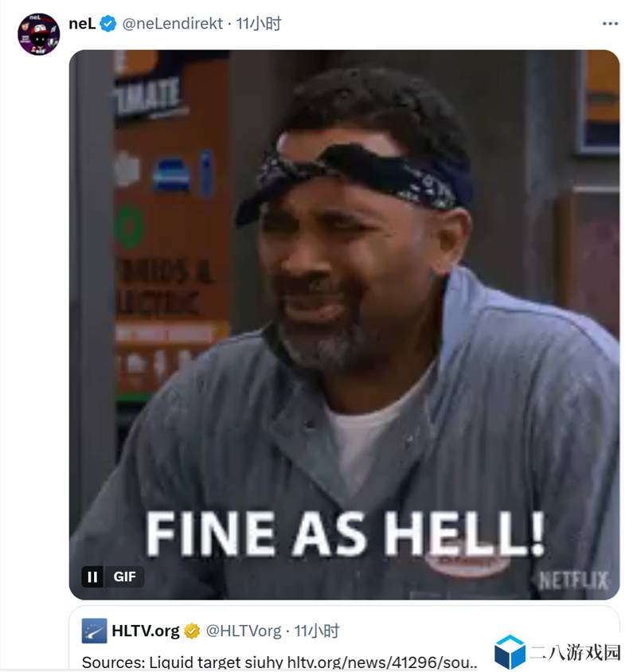Click the FINE AS HELL caption text
The image size is (637, 672).
(x=345, y=533)
